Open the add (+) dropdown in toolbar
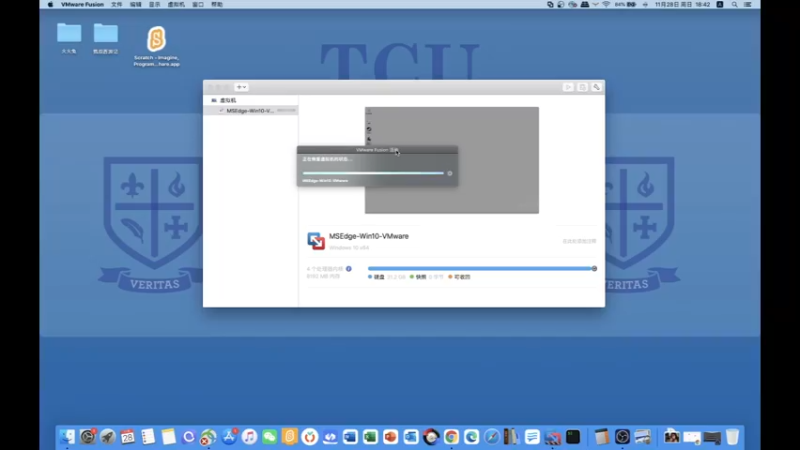Image resolution: width=800 pixels, height=450 pixels. pyautogui.click(x=241, y=87)
